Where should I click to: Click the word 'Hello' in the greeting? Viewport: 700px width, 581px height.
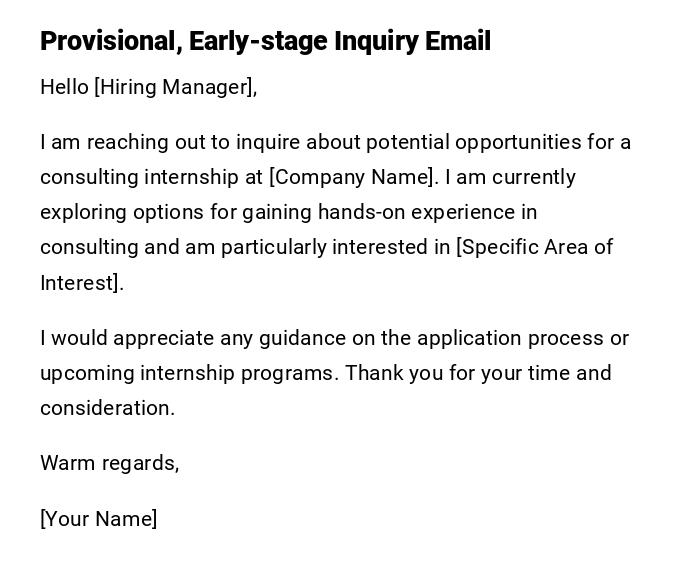pyautogui.click(x=64, y=87)
